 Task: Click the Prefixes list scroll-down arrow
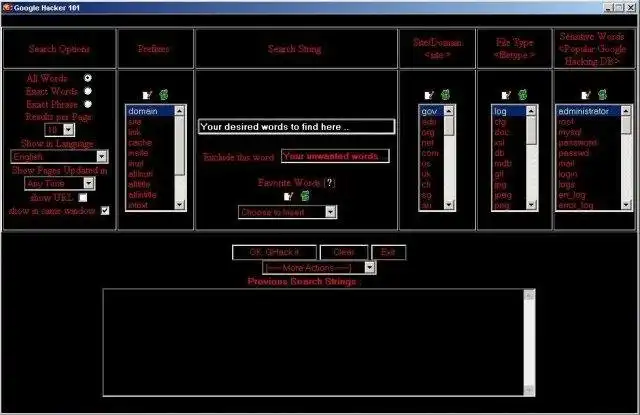[180, 205]
